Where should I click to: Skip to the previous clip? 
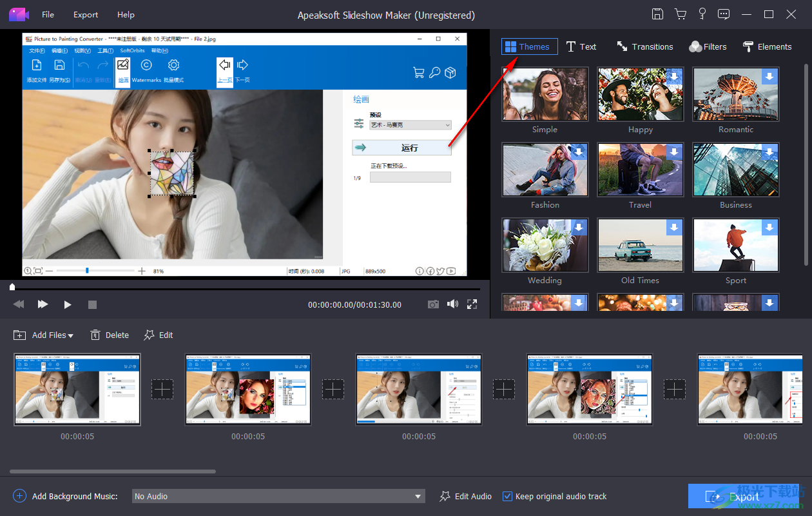pyautogui.click(x=19, y=304)
